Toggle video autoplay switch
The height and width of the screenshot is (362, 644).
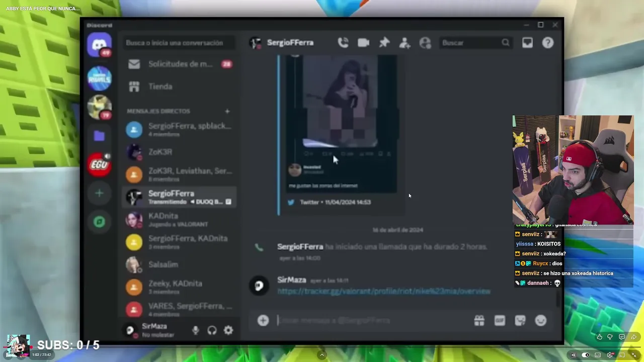(586, 355)
